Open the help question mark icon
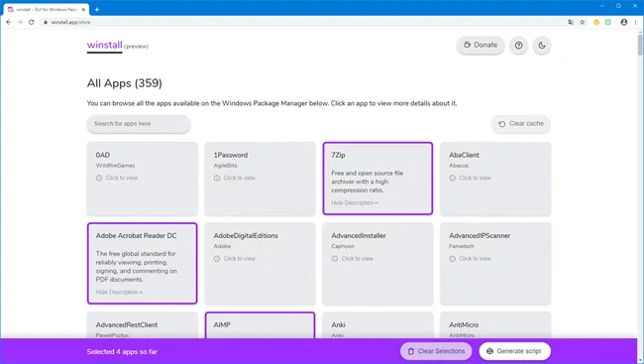 click(519, 46)
